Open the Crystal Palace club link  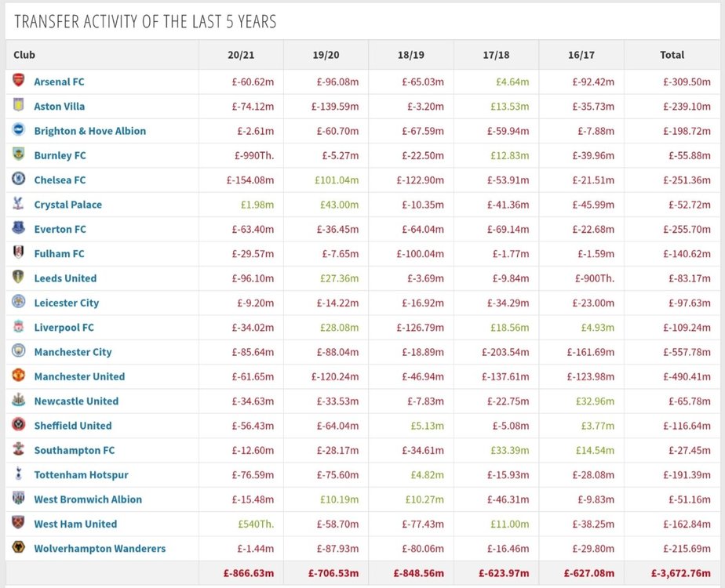tap(68, 205)
